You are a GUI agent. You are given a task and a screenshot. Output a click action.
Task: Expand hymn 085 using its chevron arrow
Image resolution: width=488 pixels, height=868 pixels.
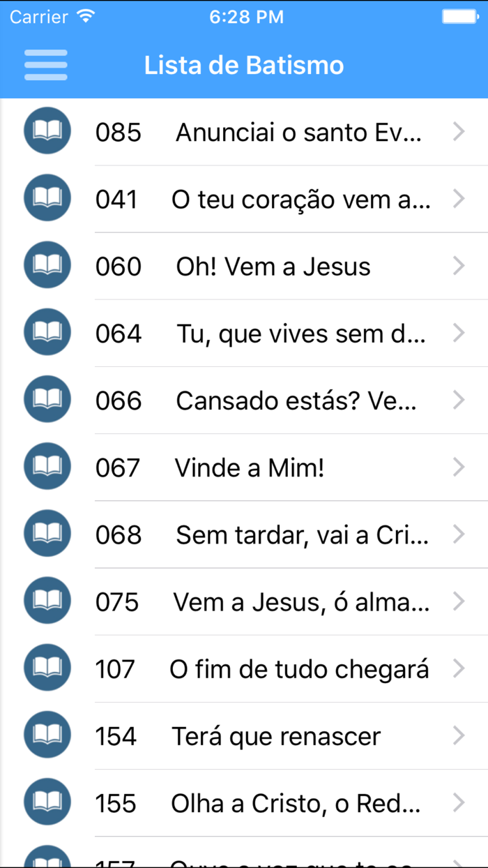459,130
